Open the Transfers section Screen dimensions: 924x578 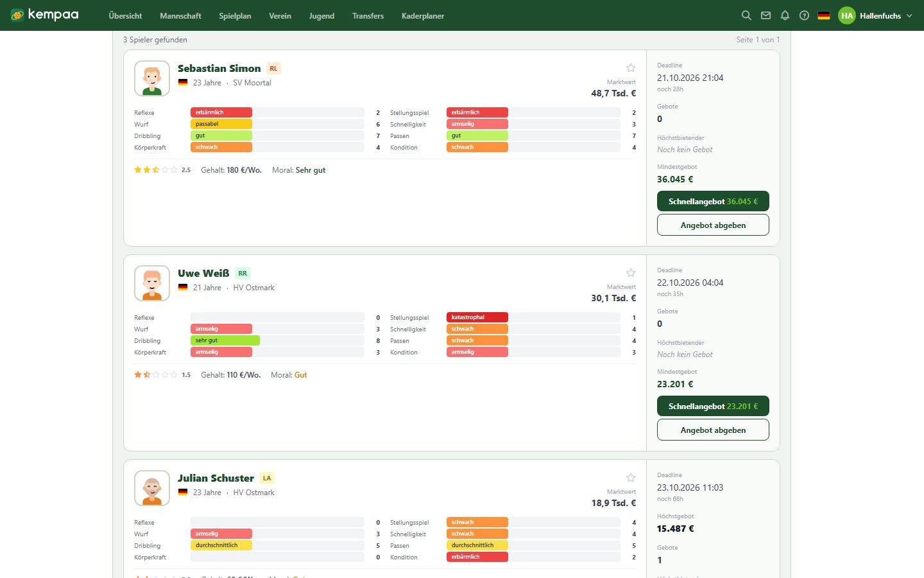tap(368, 15)
